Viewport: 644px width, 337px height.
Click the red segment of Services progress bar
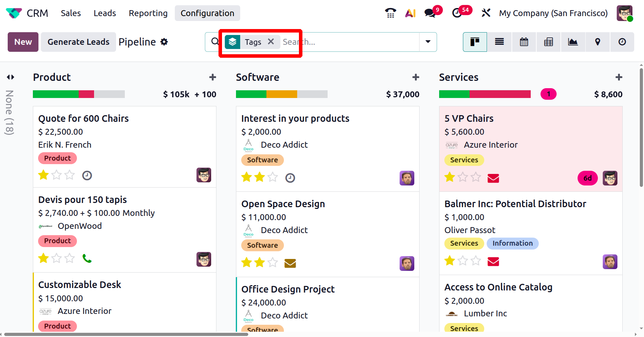coord(500,94)
